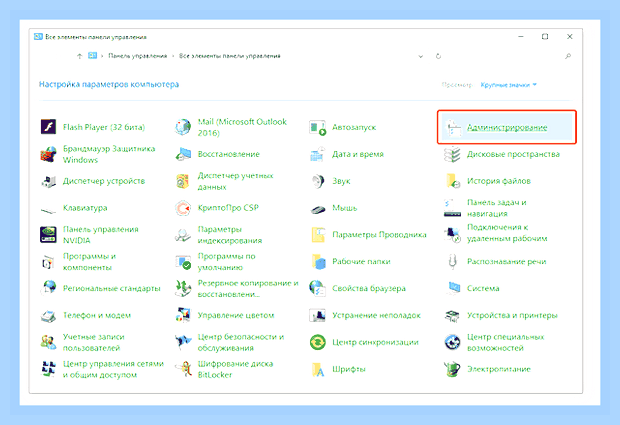The height and width of the screenshot is (425, 620).
Task: Open the Дисковые пространства link
Action: pos(513,154)
